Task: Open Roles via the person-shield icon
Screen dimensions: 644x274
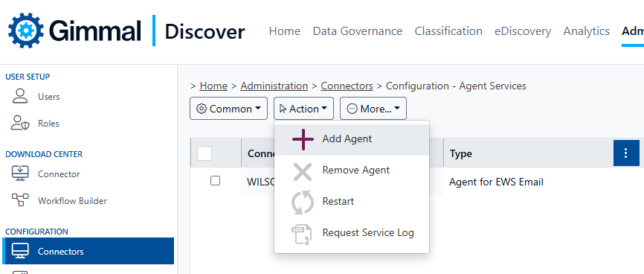Action: [20, 123]
